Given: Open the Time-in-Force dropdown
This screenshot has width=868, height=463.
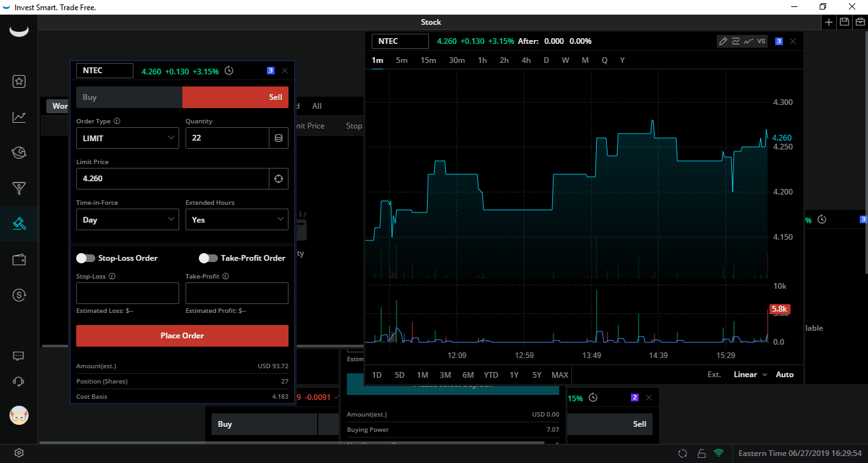Looking at the screenshot, I should click(127, 219).
